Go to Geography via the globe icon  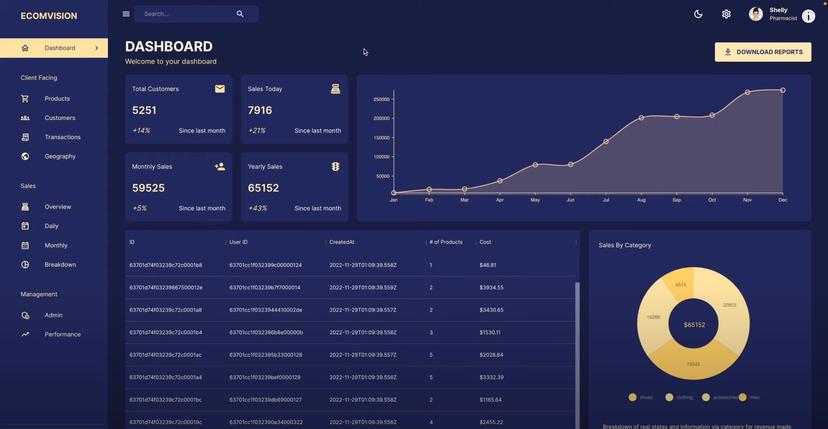[x=25, y=156]
